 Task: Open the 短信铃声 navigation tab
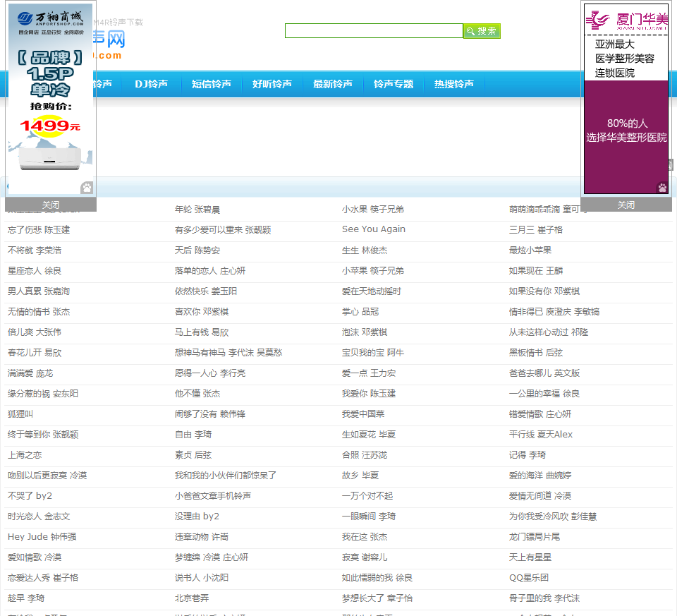click(x=212, y=84)
